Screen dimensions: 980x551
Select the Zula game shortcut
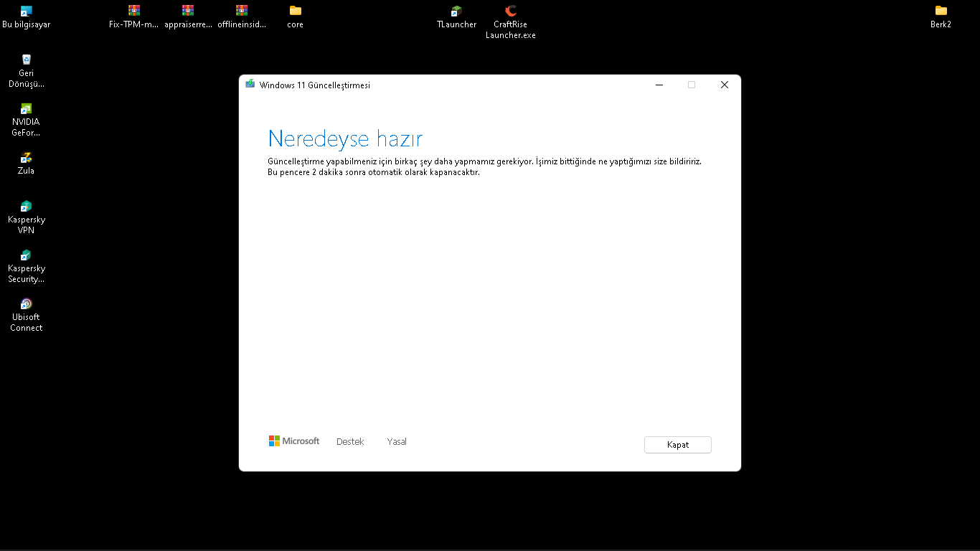pyautogui.click(x=27, y=164)
